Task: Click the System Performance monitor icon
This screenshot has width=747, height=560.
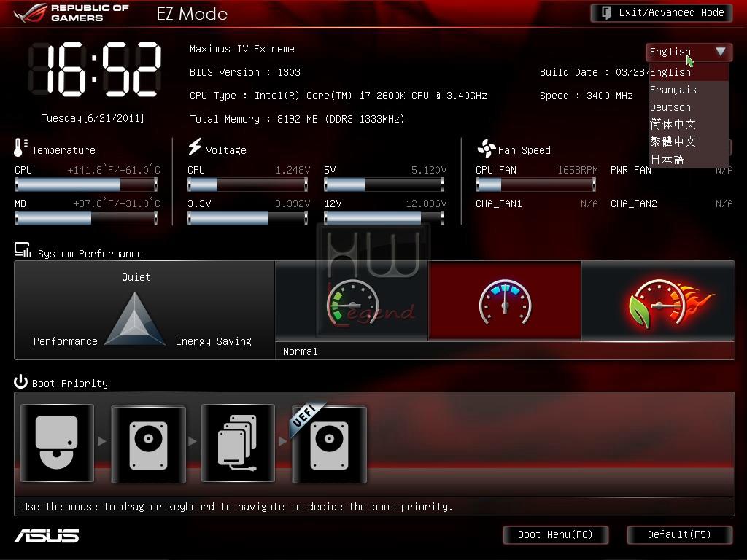Action: click(23, 250)
